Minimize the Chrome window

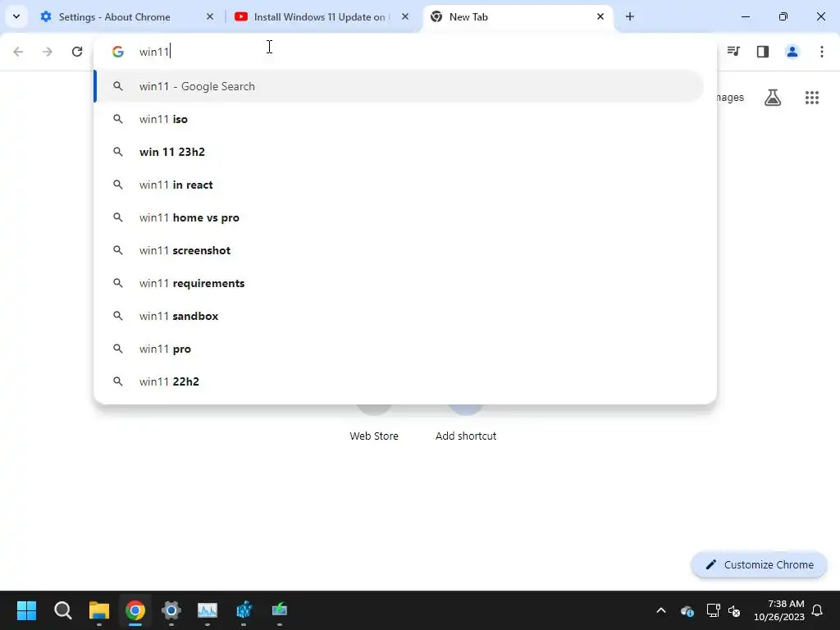(x=746, y=17)
